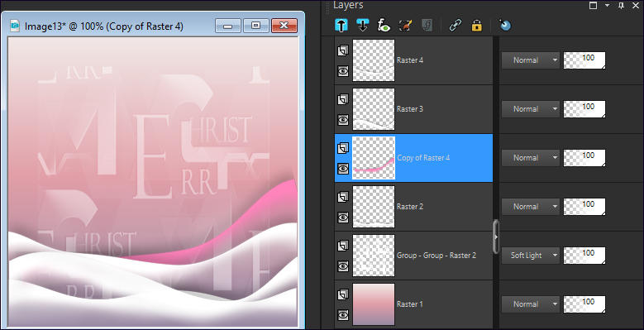644x330 pixels.
Task: Click the Layers panel maximize icon
Action: pos(593,5)
